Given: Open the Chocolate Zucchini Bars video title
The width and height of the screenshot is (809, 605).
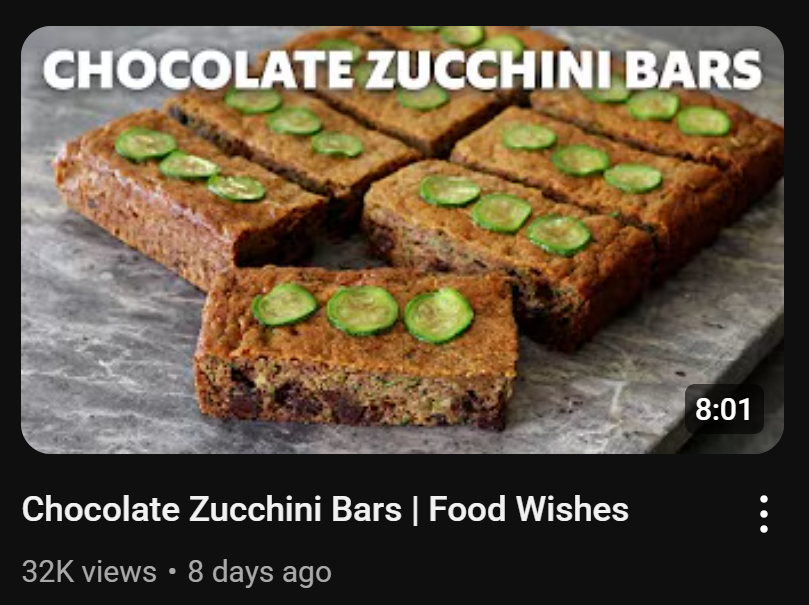Looking at the screenshot, I should [325, 510].
